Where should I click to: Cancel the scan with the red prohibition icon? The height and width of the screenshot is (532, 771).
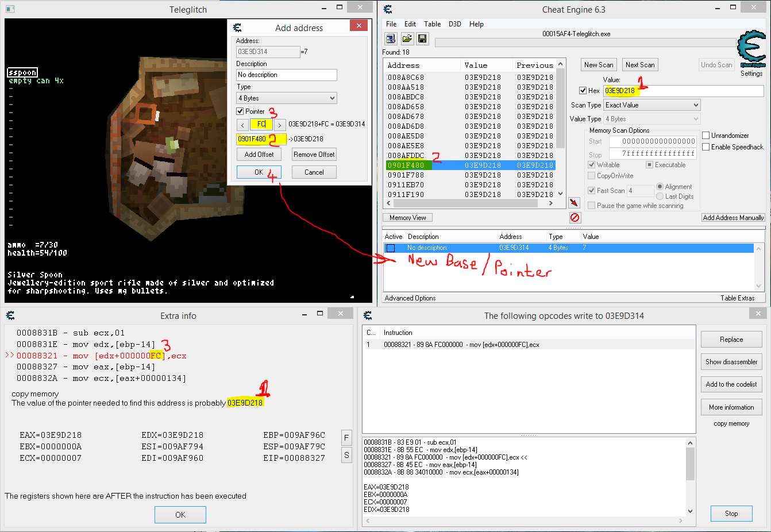[x=574, y=217]
